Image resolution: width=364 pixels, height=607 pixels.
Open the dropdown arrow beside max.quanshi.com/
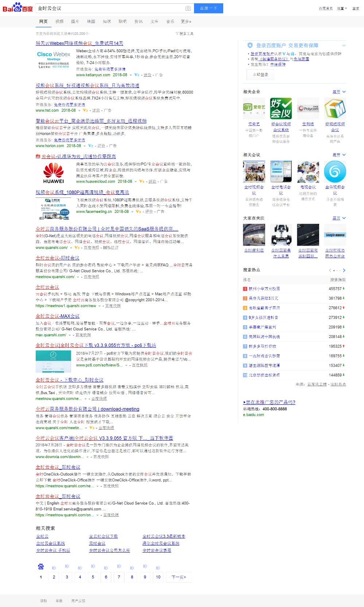(x=69, y=335)
